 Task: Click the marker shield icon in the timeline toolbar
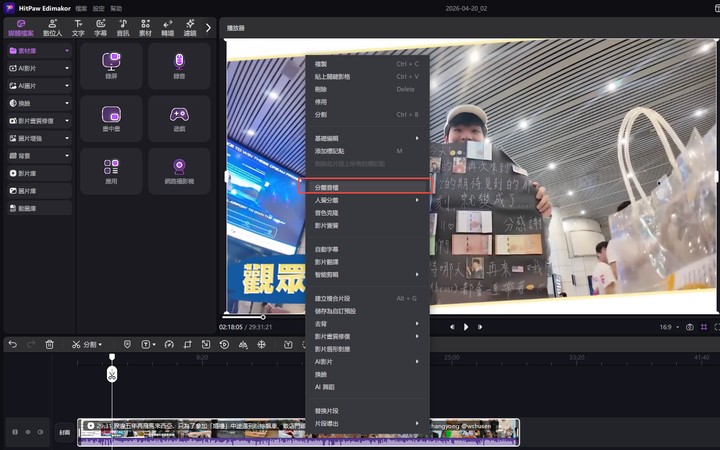click(x=127, y=344)
